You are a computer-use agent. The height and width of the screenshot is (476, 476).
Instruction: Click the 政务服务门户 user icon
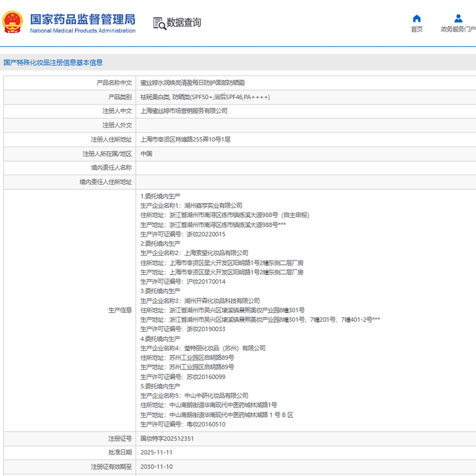click(458, 18)
